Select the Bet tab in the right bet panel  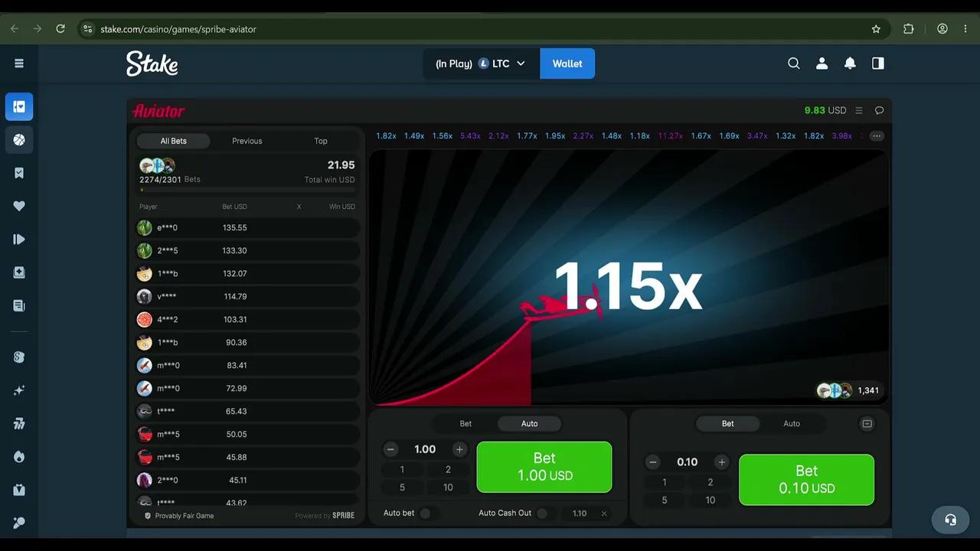click(x=728, y=424)
